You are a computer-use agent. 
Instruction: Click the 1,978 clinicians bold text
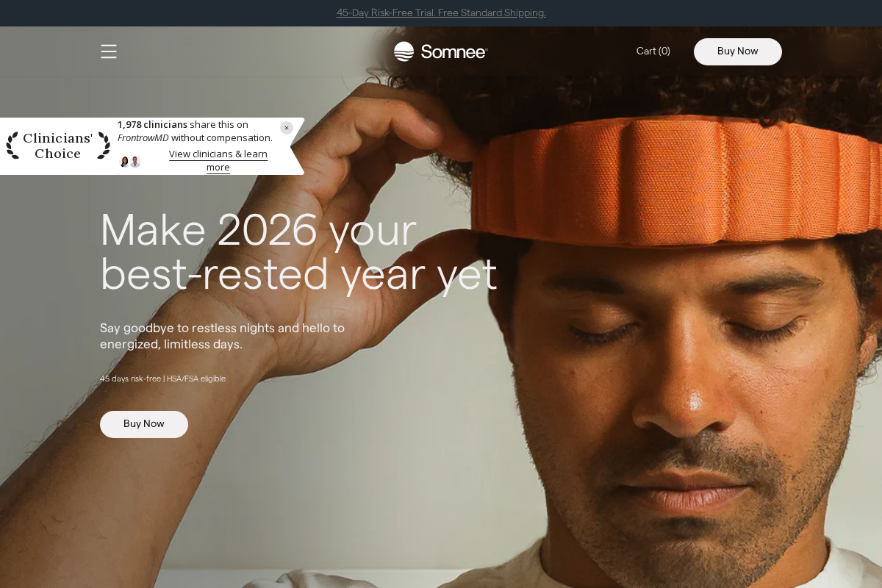[152, 125]
